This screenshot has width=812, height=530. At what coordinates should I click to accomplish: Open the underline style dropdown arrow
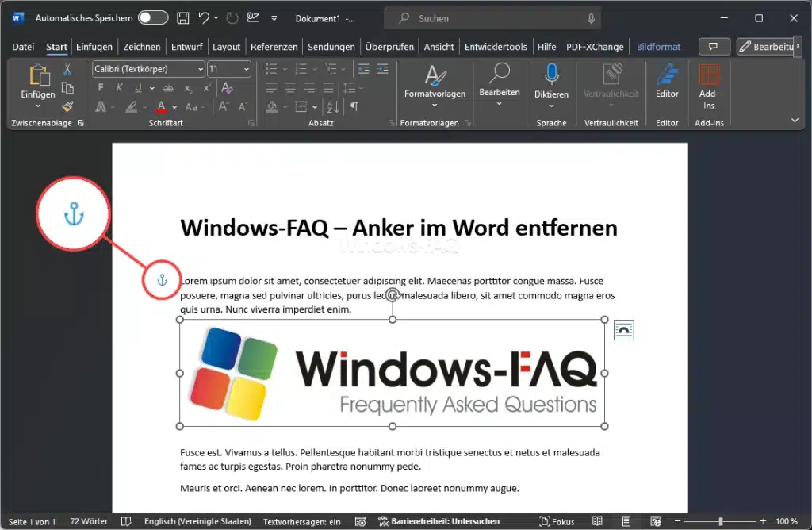pyautogui.click(x=151, y=89)
